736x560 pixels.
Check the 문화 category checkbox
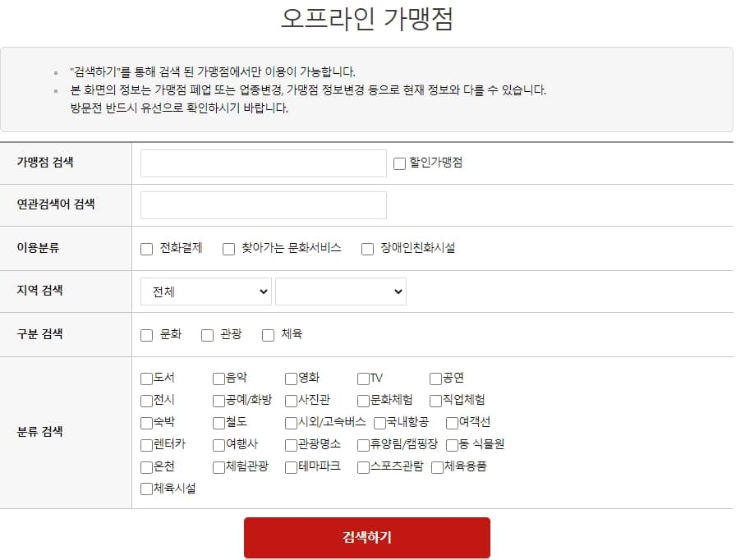click(146, 335)
